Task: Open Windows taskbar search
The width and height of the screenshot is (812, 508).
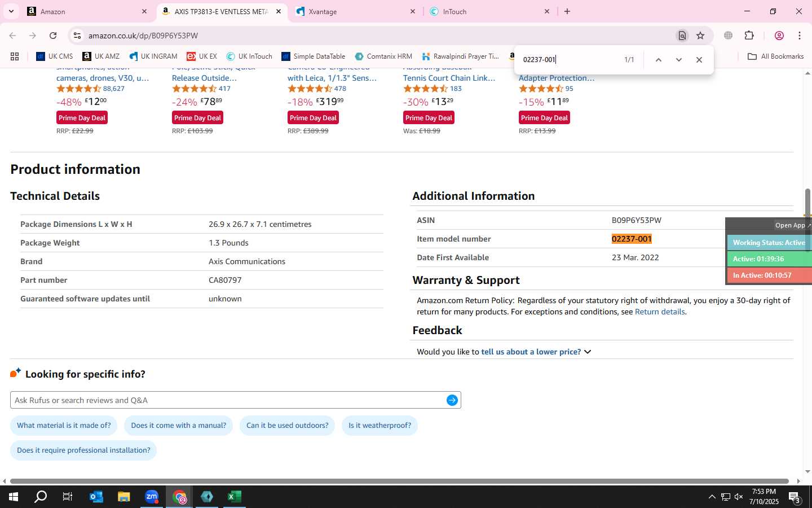Action: pyautogui.click(x=41, y=497)
